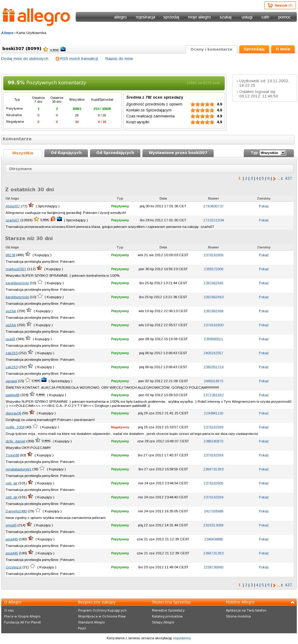
Task: Open transaction number 2445014975
Action: [x=213, y=381]
